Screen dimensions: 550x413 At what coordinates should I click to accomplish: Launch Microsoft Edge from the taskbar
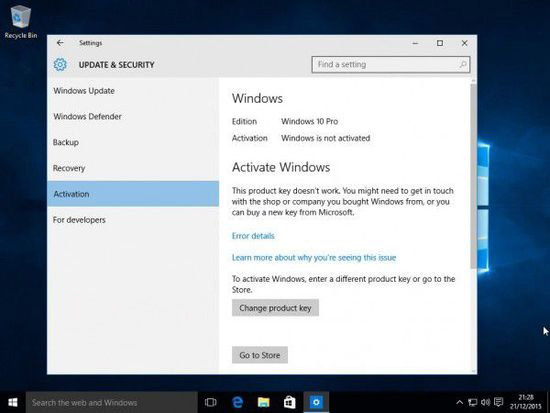[x=237, y=402]
